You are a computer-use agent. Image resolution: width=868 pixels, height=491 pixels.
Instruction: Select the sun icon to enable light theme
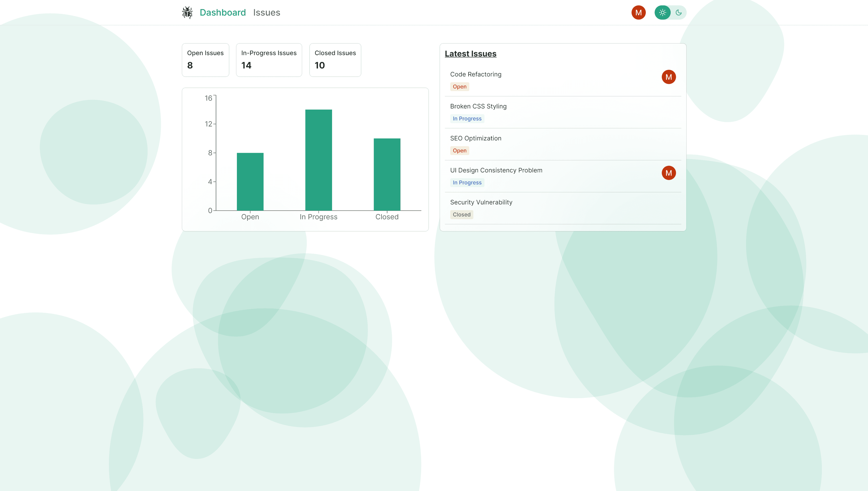coord(663,12)
